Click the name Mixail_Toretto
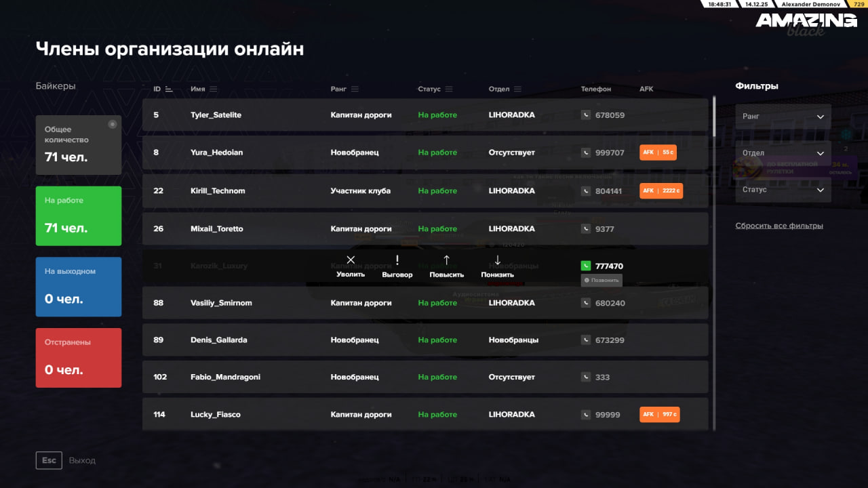868x488 pixels. pos(217,229)
